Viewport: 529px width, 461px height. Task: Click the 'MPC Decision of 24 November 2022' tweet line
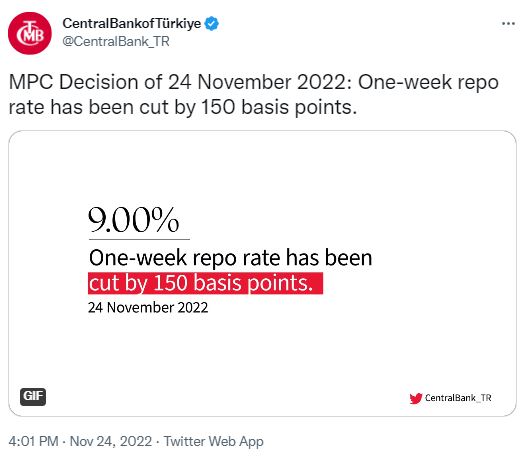(x=178, y=82)
